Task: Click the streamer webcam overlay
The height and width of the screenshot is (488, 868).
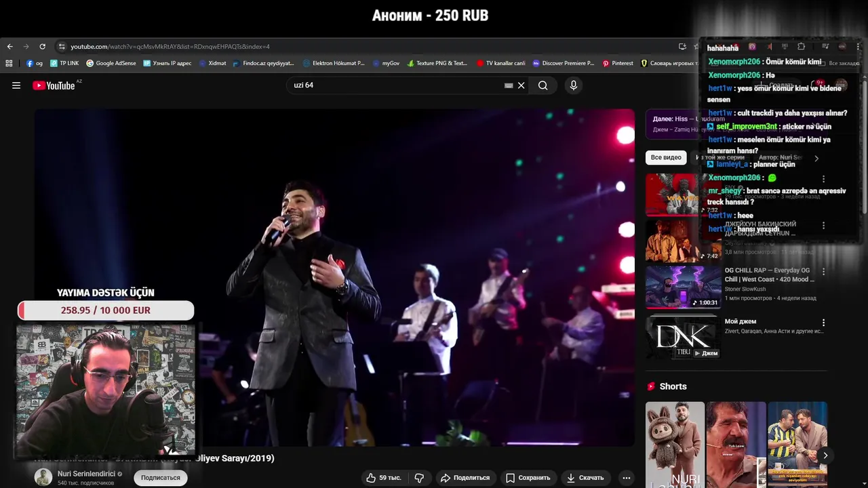Action: click(x=106, y=390)
